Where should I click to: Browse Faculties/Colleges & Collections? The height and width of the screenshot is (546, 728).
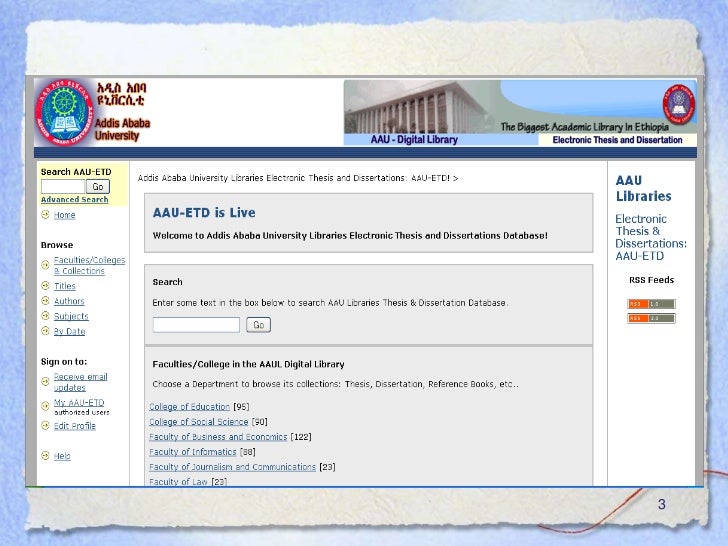[89, 265]
